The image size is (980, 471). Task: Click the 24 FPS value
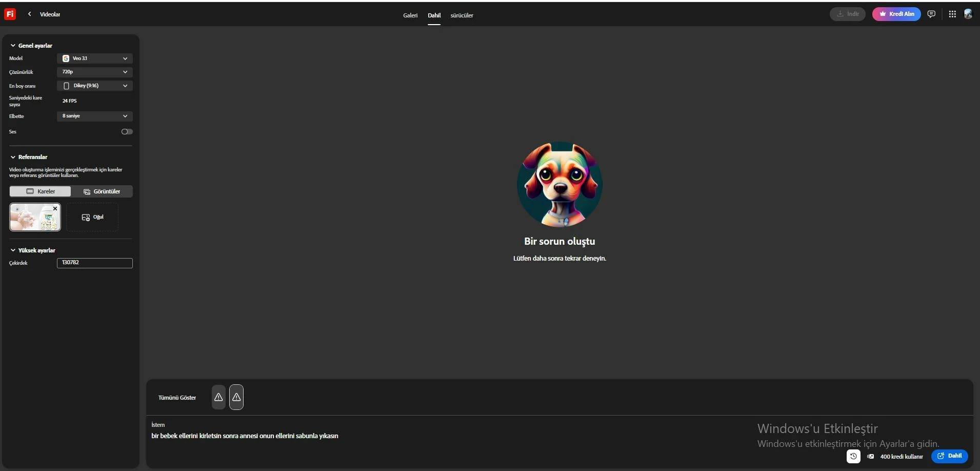click(69, 101)
